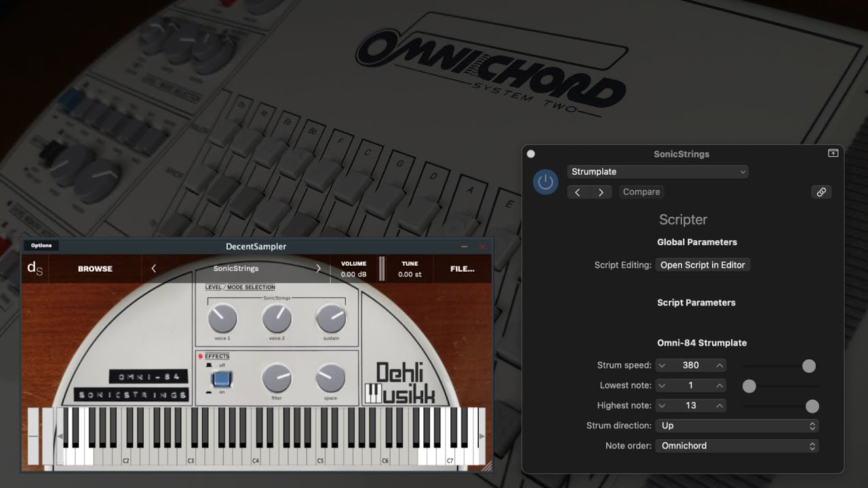Image resolution: width=868 pixels, height=488 pixels.
Task: Increase Lowest note with up arrow
Action: click(x=719, y=386)
